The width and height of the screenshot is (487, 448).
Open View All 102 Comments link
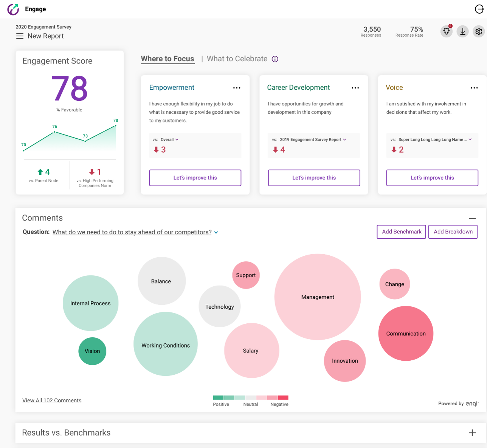(51, 400)
